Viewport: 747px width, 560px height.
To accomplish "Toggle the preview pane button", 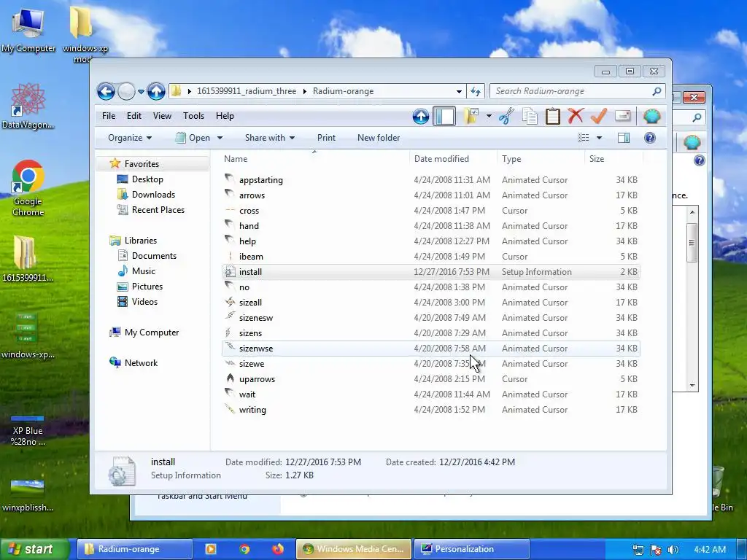I will [624, 138].
